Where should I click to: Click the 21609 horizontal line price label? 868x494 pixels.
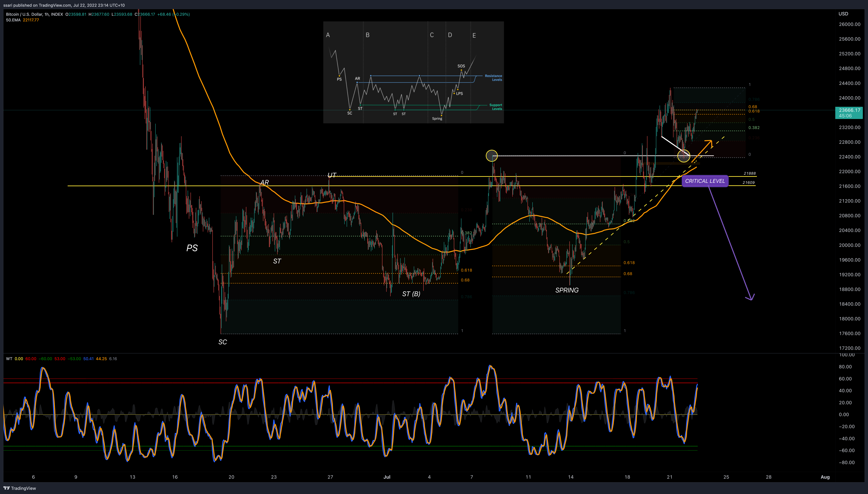tap(749, 182)
